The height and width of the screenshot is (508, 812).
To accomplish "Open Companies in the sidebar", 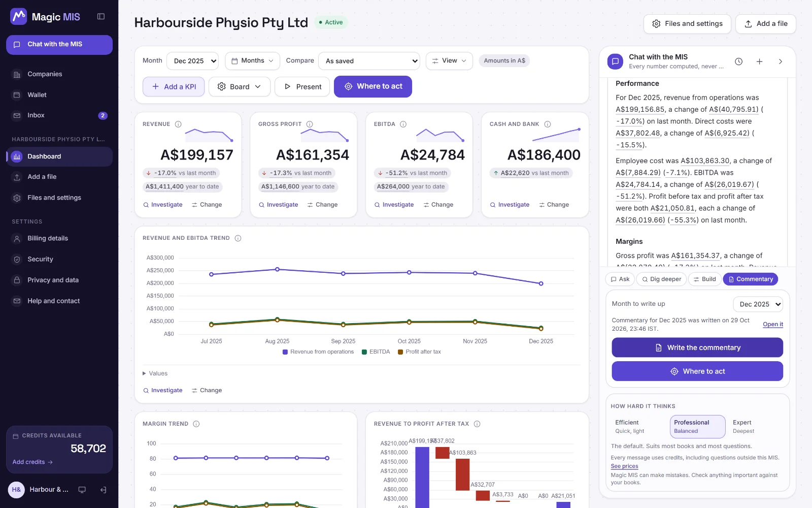I will [x=59, y=74].
